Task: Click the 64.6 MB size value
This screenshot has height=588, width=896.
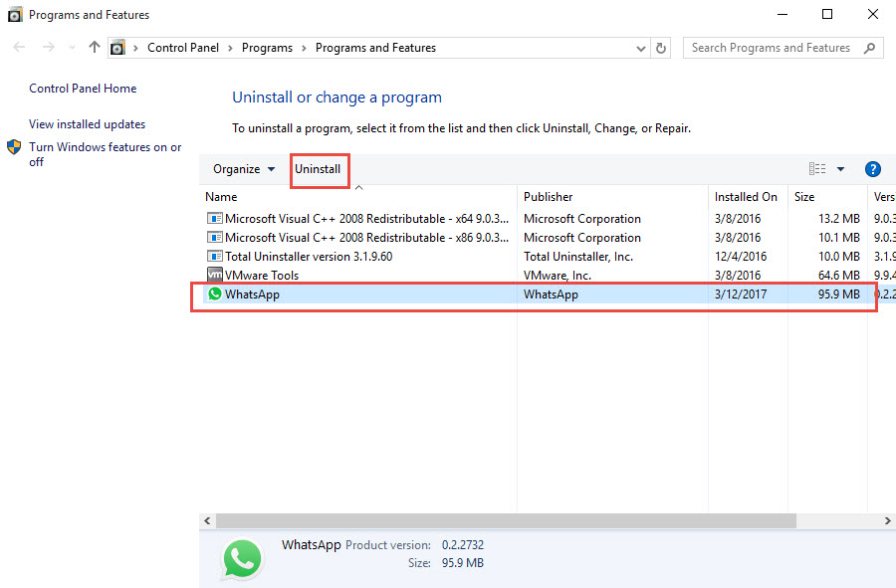Action: (839, 276)
